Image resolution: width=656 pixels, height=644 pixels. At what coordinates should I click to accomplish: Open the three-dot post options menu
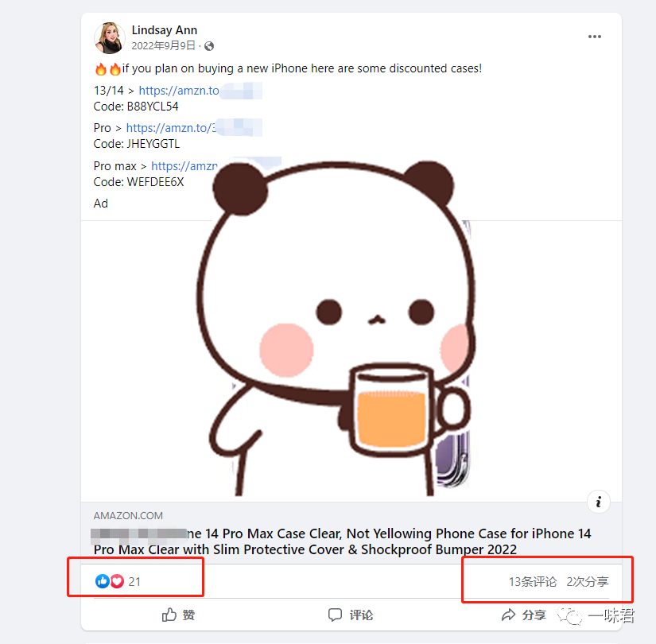coord(595,37)
